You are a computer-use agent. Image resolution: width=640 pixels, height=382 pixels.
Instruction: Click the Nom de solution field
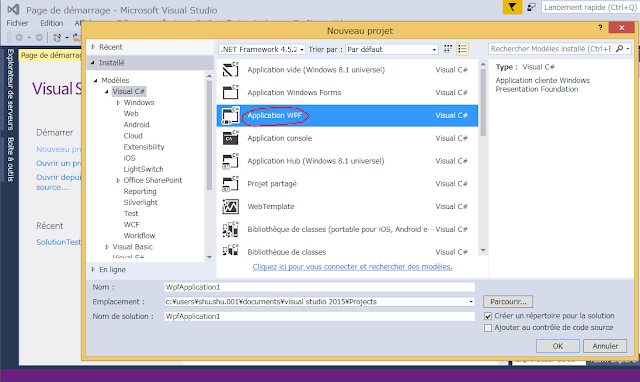click(x=320, y=316)
